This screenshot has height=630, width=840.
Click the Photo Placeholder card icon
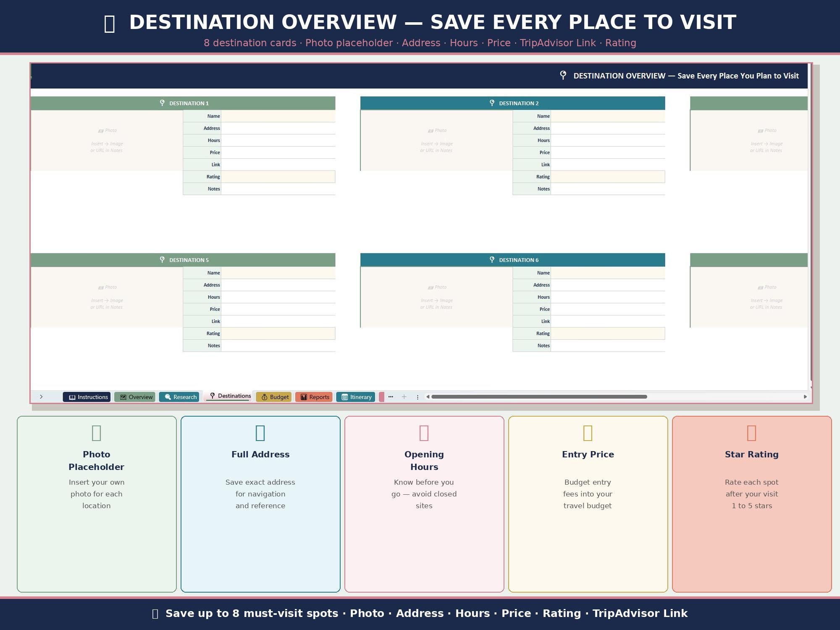(97, 433)
